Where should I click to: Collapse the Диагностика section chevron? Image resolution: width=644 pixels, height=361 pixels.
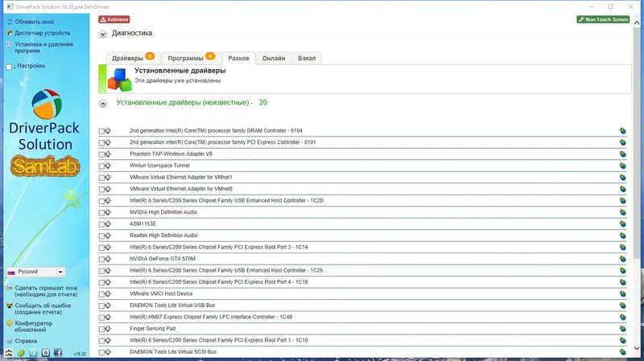click(x=103, y=34)
